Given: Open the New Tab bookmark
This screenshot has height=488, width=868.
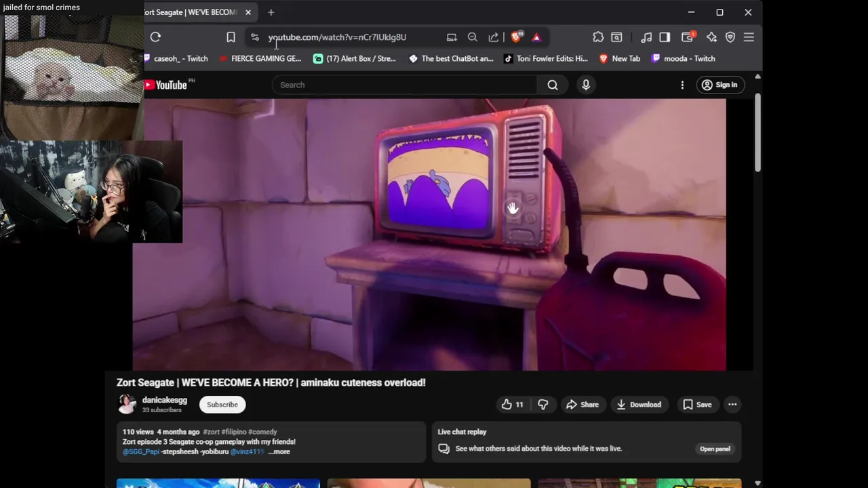Looking at the screenshot, I should (x=620, y=58).
